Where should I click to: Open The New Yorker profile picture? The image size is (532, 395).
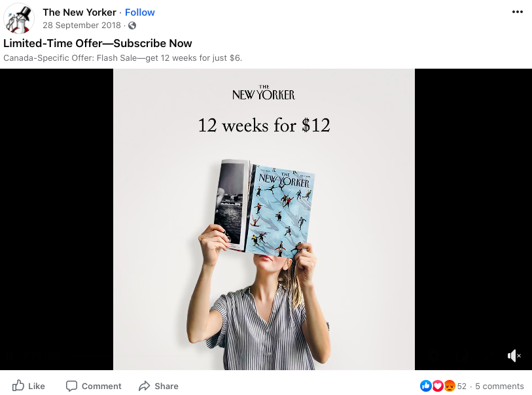click(x=19, y=18)
